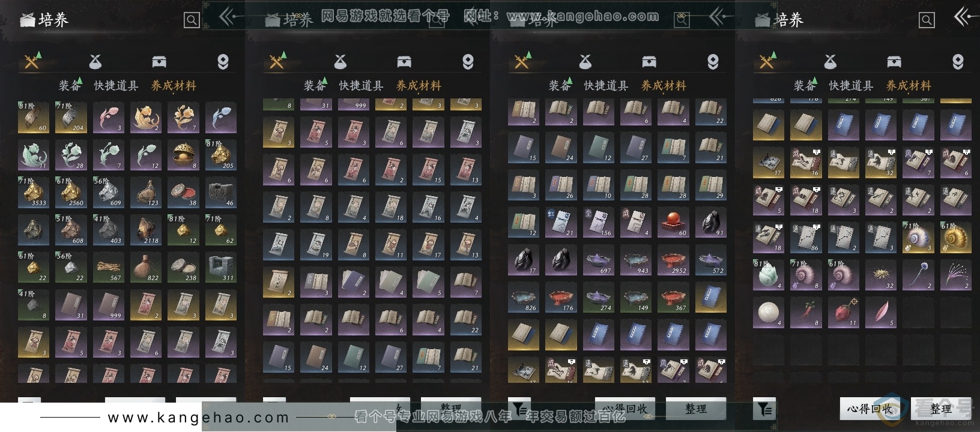Select the token category icon in the rightmost panel
Viewport: 980px width, 432px height.
(x=958, y=61)
